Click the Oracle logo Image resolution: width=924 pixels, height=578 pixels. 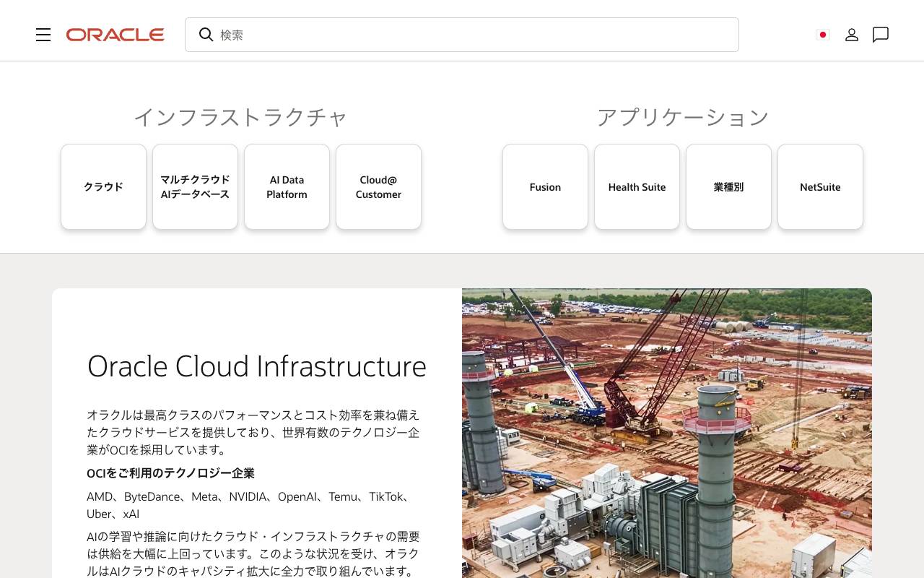point(115,34)
